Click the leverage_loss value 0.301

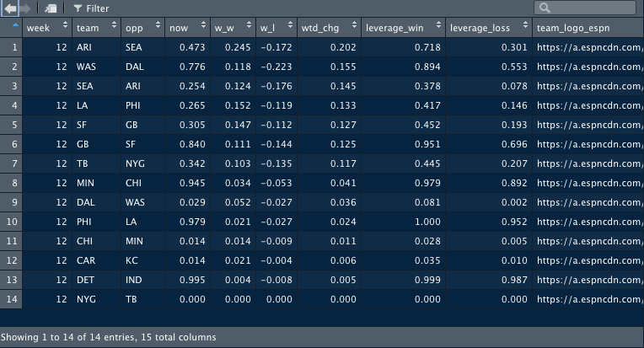[514, 47]
